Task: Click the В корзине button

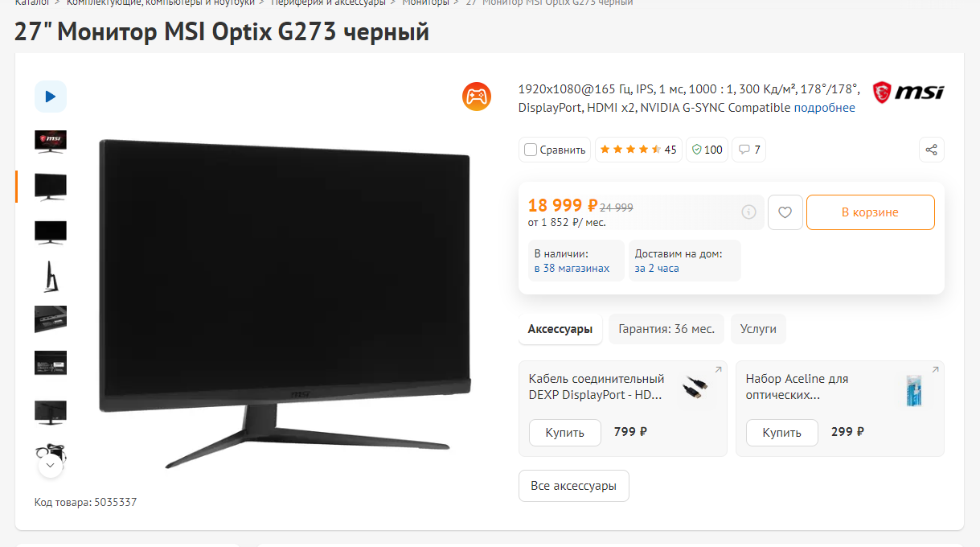Action: [x=871, y=212]
